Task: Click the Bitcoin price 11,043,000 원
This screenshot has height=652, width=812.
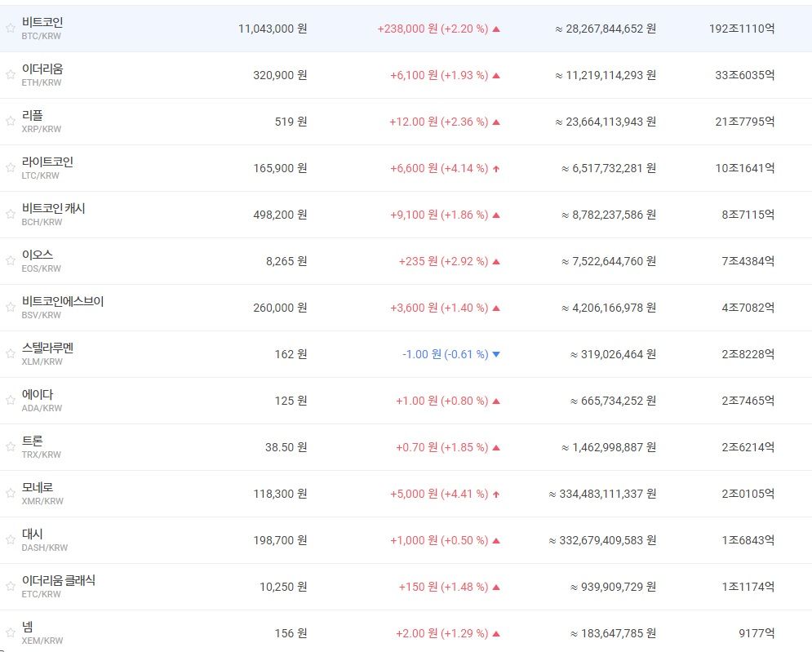Action: (273, 29)
